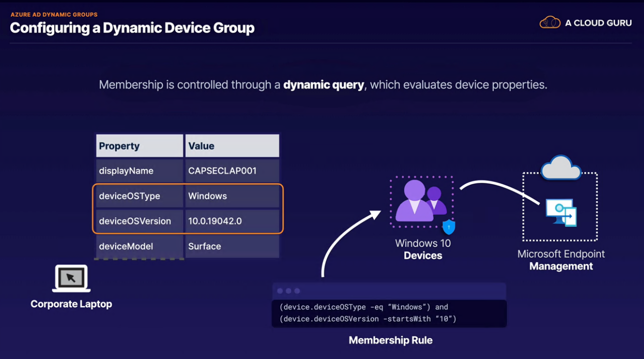Screen dimensions: 644x359
Task: Select the 10.0.19042.0 value cell
Action: (x=232, y=221)
